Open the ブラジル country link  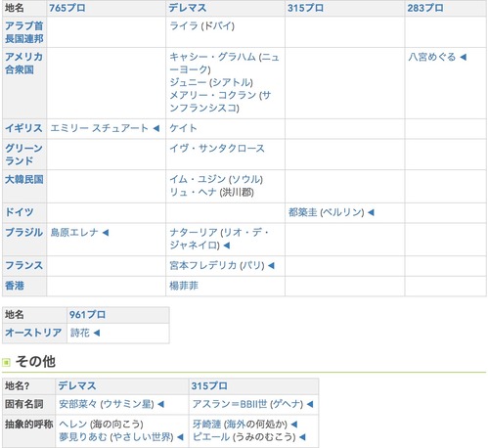(x=23, y=233)
